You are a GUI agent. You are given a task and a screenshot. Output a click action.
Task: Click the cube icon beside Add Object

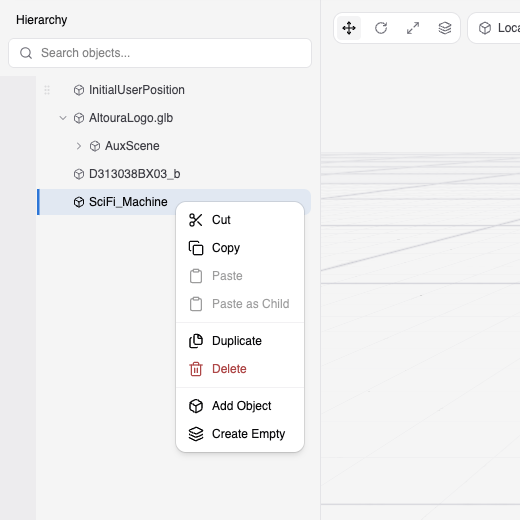tap(196, 406)
